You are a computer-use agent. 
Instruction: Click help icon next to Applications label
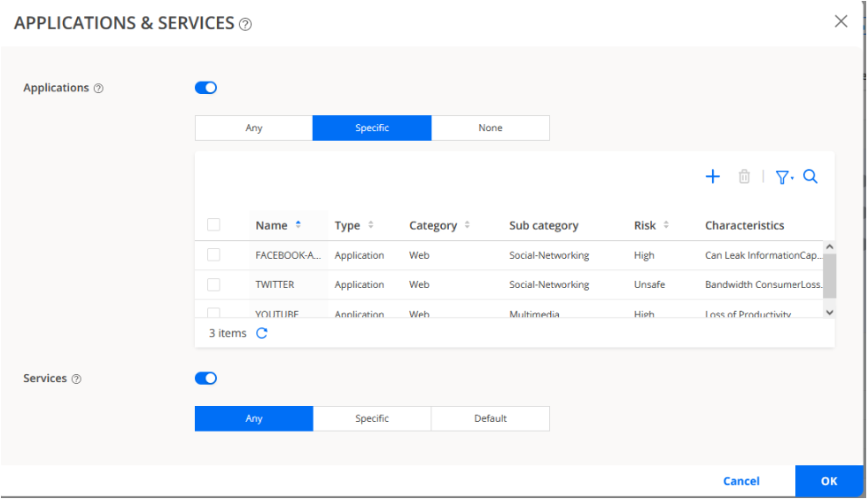pos(98,89)
